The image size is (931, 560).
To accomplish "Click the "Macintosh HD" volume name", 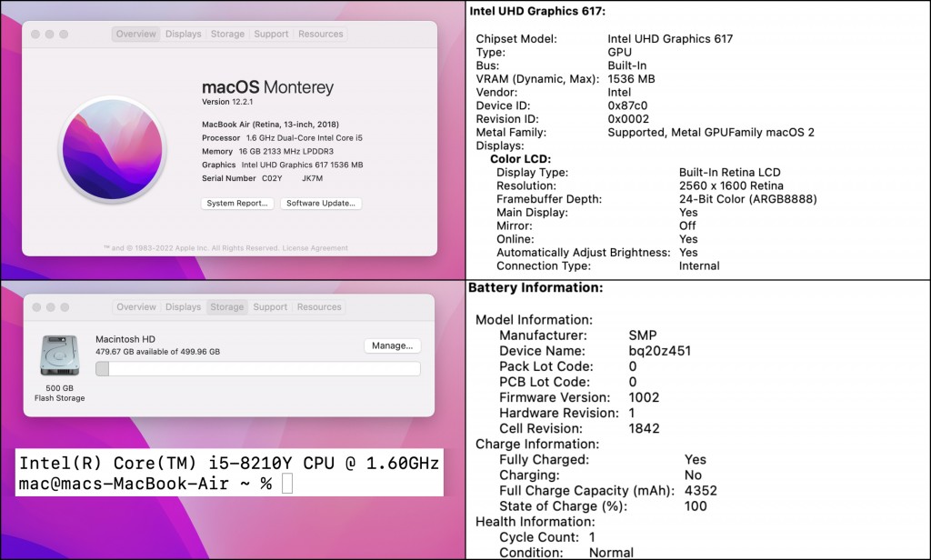I will click(125, 339).
